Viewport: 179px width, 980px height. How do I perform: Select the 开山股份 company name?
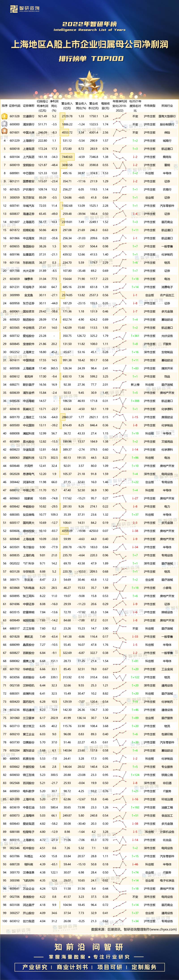click(x=28, y=913)
